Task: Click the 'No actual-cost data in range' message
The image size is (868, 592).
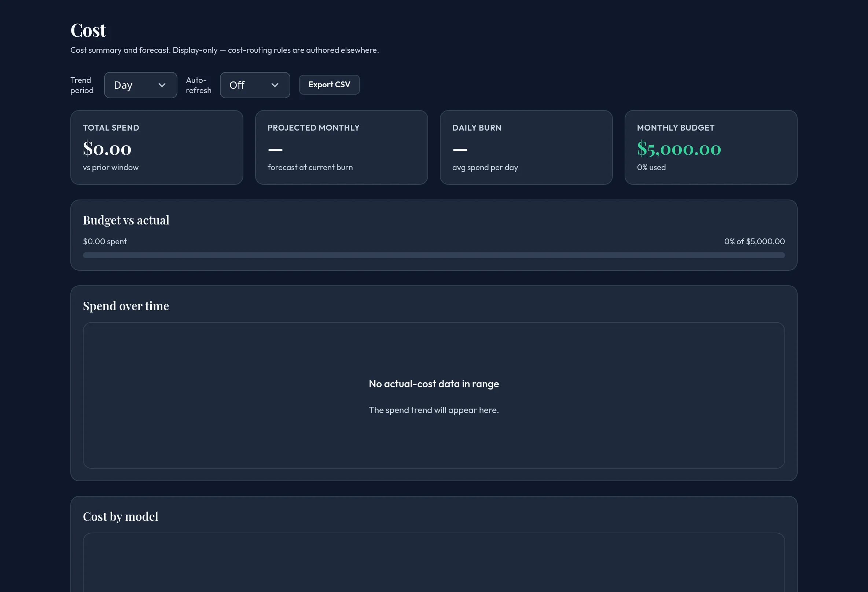Action: (434, 384)
